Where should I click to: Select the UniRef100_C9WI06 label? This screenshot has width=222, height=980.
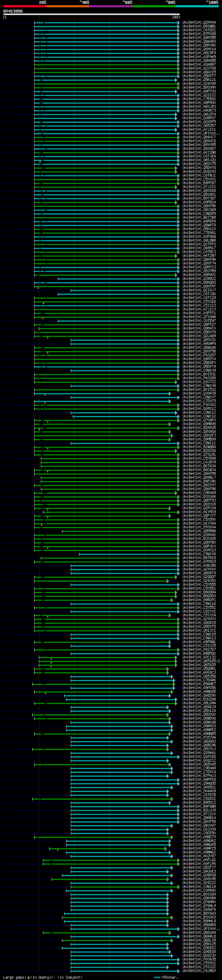click(x=199, y=554)
